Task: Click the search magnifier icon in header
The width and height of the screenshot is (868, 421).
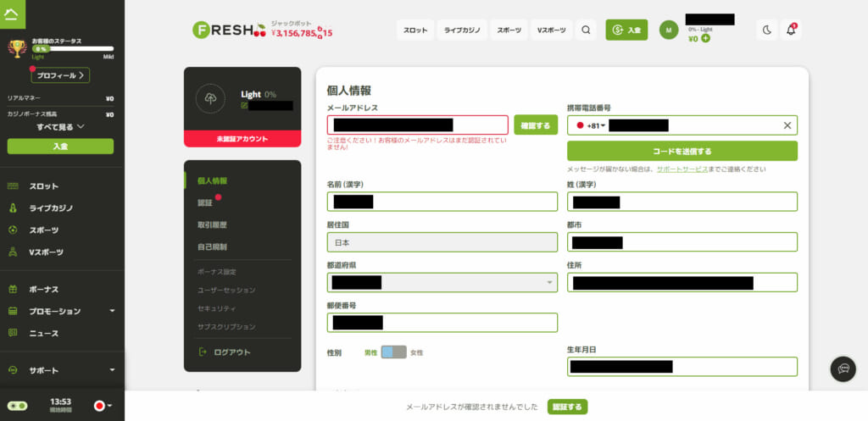Action: coord(586,30)
